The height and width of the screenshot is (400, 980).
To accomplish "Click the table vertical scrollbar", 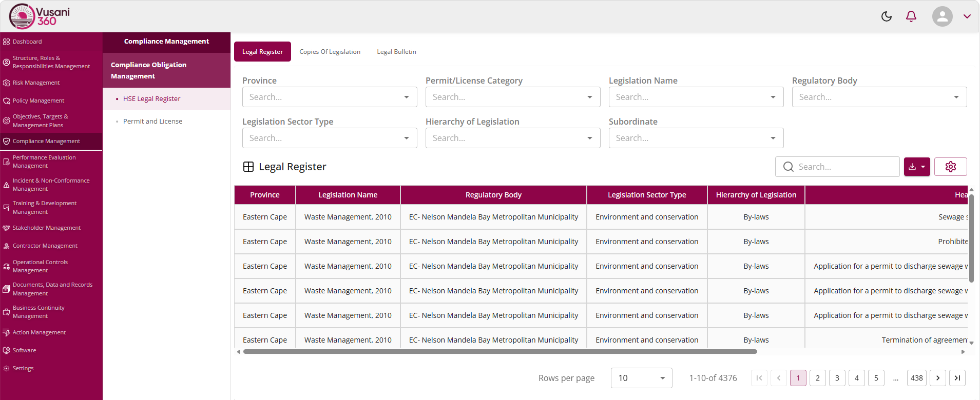I will [x=971, y=238].
